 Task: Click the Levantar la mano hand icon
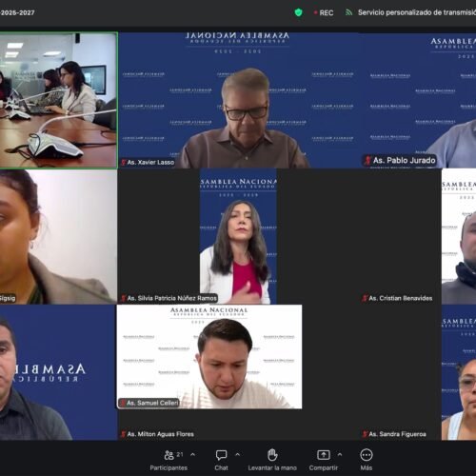(x=272, y=455)
